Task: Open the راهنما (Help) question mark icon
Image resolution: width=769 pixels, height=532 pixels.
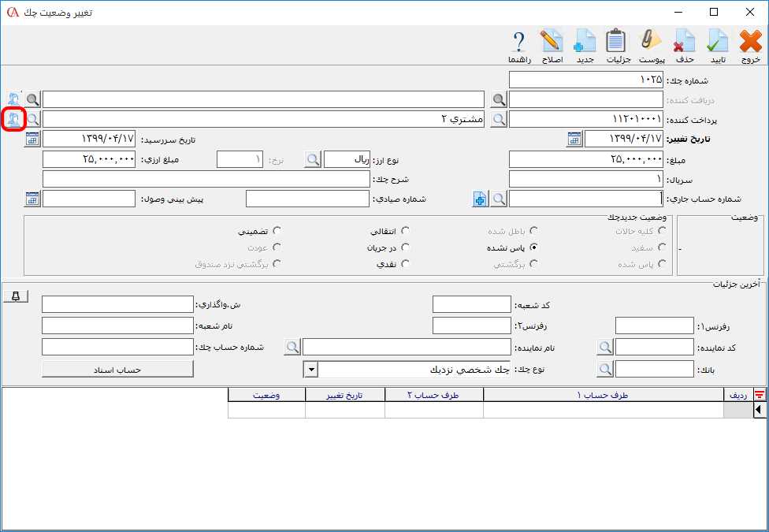Action: [518, 42]
